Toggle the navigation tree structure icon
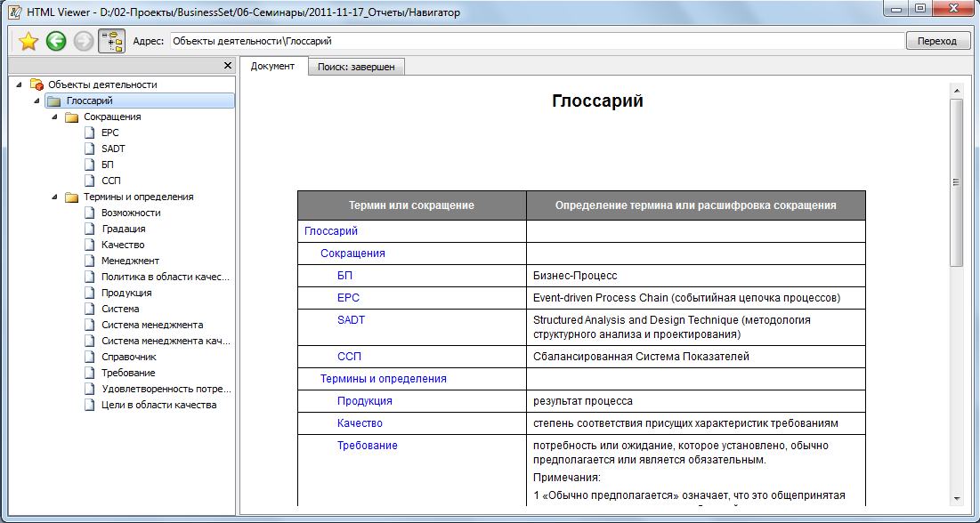The height and width of the screenshot is (523, 980). pos(111,41)
